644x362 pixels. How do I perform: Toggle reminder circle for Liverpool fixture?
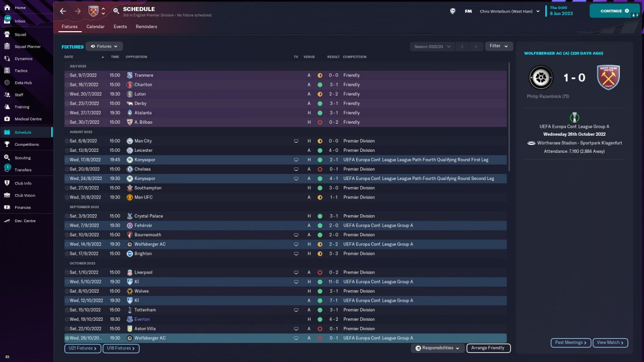point(67,273)
